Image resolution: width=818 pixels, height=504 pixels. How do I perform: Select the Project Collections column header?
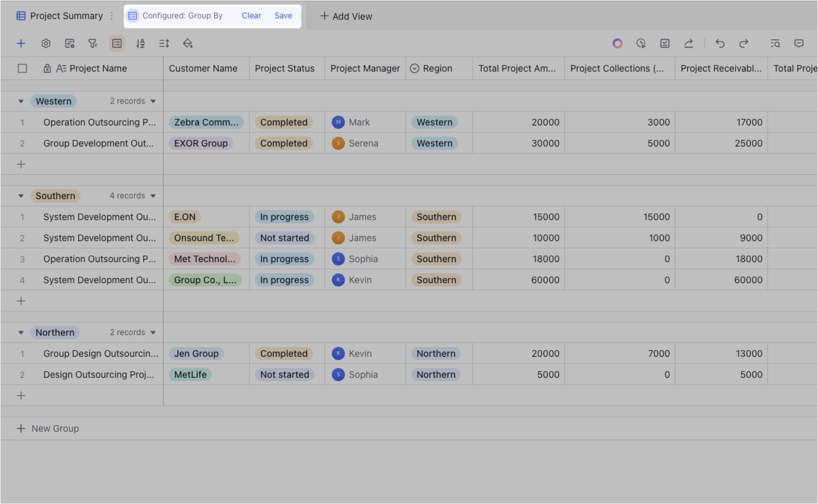pyautogui.click(x=620, y=68)
